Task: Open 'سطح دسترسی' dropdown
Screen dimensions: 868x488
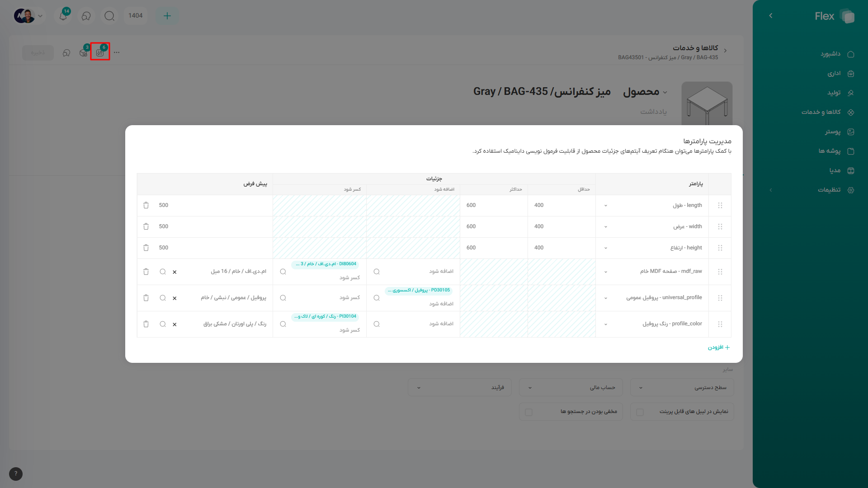Action: point(682,388)
